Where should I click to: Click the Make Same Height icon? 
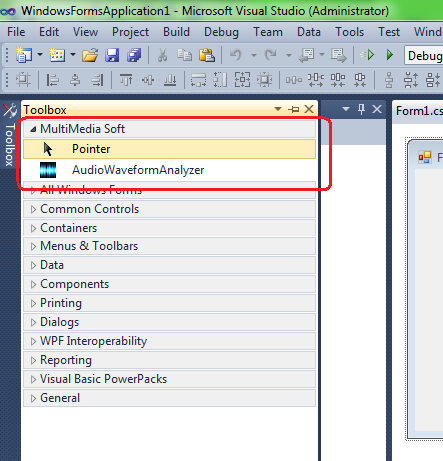[x=220, y=80]
